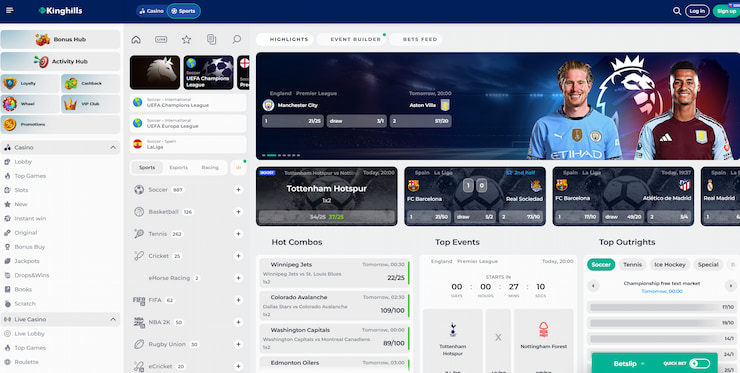Image resolution: width=740 pixels, height=373 pixels.
Task: Click the Tennis racket icon
Action: [139, 234]
